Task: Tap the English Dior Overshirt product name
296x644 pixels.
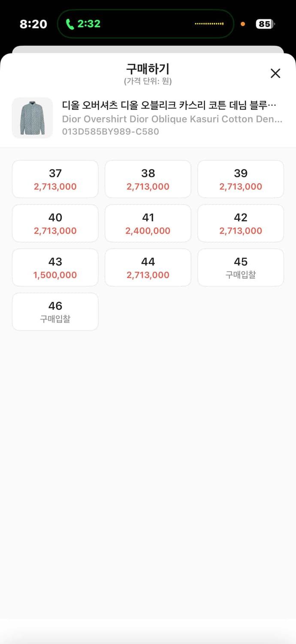Action: (172, 119)
